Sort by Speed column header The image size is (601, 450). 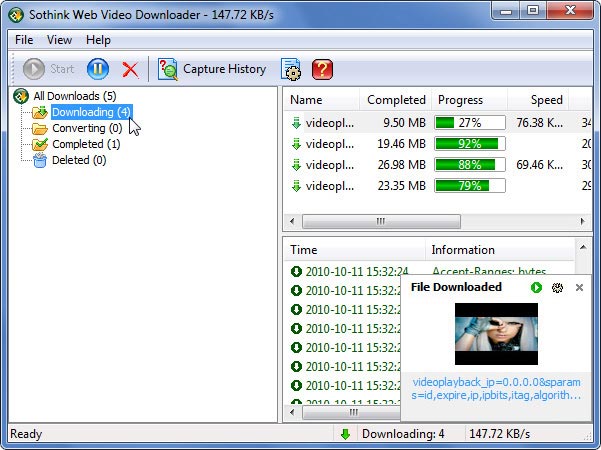(x=538, y=100)
